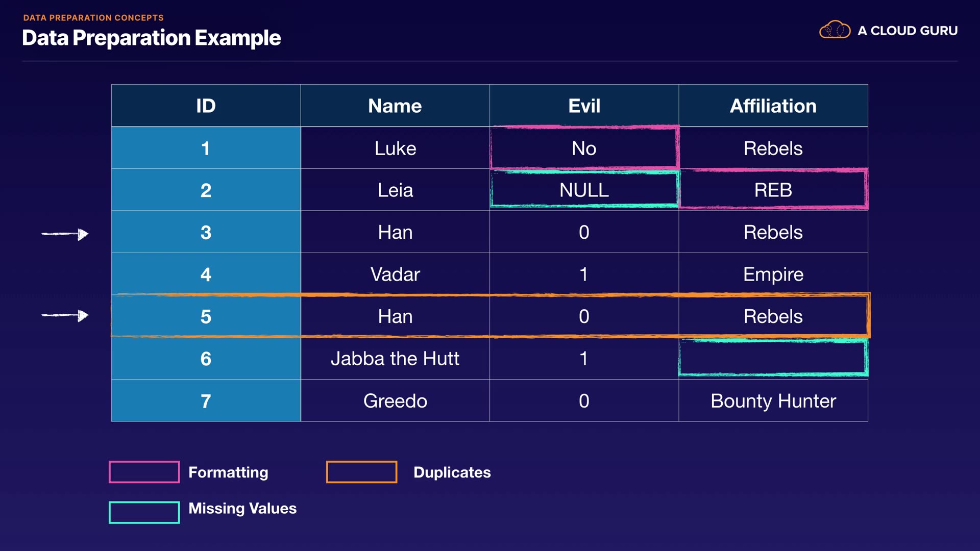
Task: Click the Data Preparation Example title
Action: pyautogui.click(x=152, y=38)
